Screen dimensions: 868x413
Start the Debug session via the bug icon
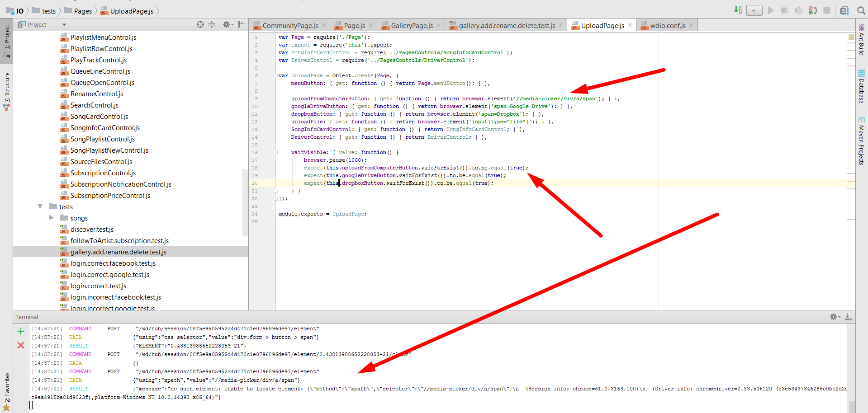[x=784, y=10]
